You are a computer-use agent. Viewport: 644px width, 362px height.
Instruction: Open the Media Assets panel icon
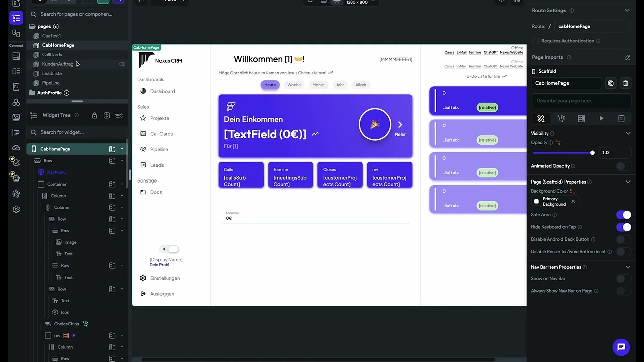pos(16,117)
